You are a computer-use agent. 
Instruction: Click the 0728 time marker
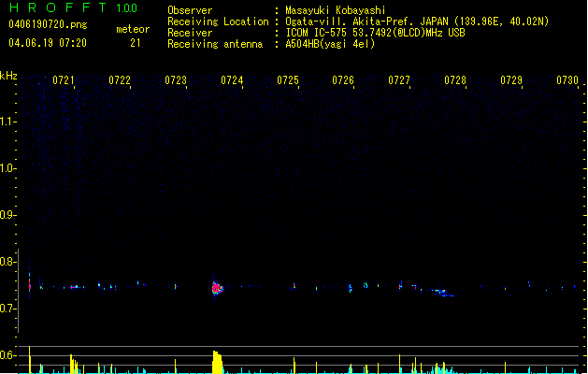pyautogui.click(x=455, y=80)
